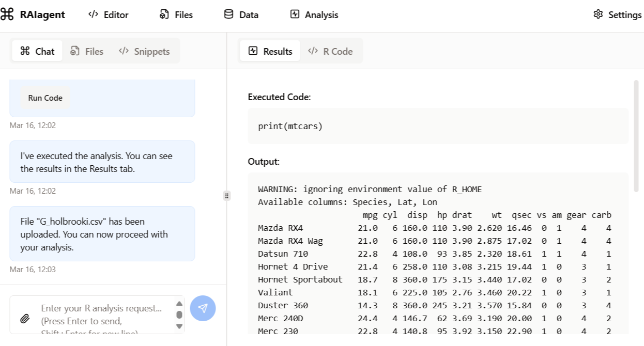
Task: Switch to the Snippets tab
Action: click(144, 51)
